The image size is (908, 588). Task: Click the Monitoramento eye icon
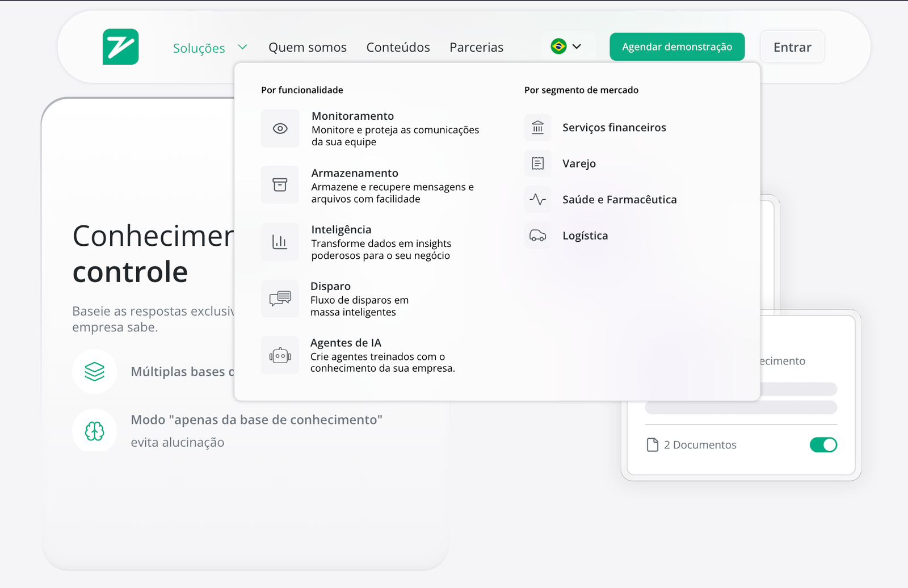(280, 129)
